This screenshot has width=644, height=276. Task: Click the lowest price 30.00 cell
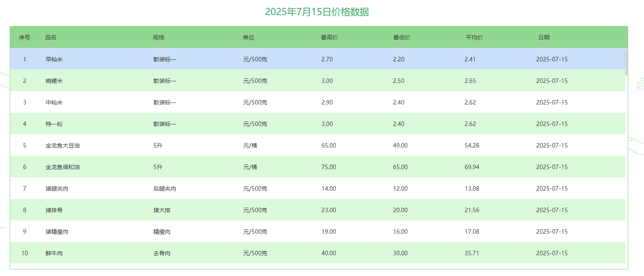(x=400, y=253)
